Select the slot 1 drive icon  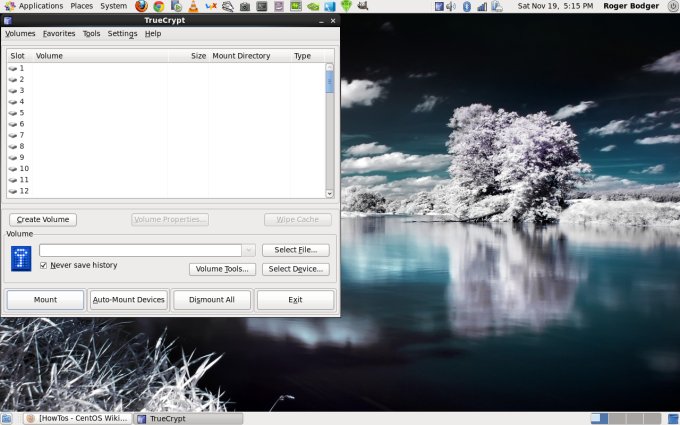(13, 68)
